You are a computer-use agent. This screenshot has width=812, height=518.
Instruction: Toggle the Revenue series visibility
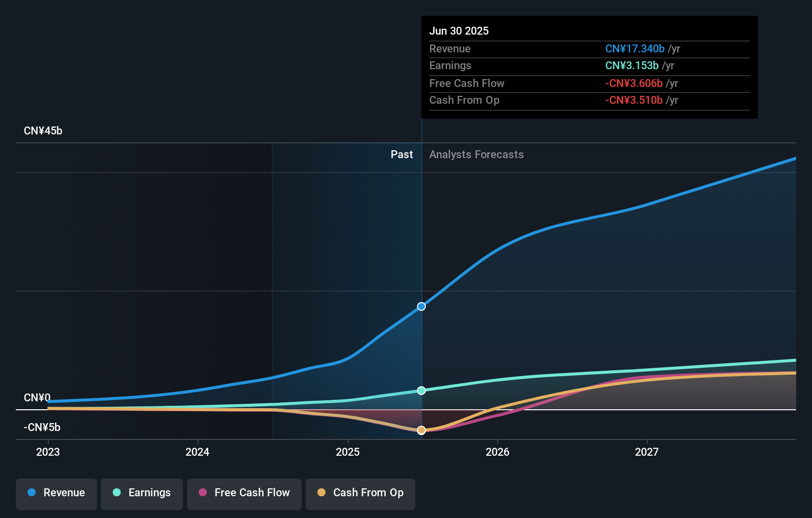[x=56, y=493]
